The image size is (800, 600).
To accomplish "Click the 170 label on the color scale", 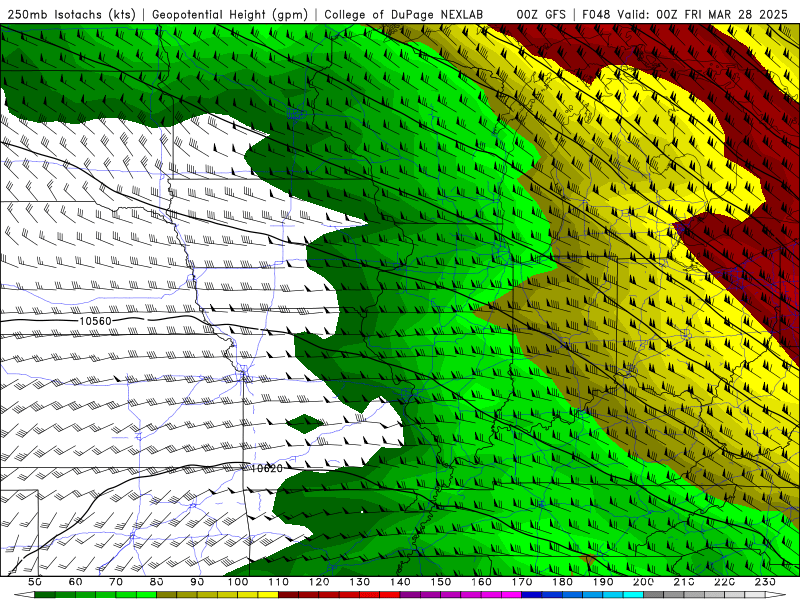I will 522,582.
